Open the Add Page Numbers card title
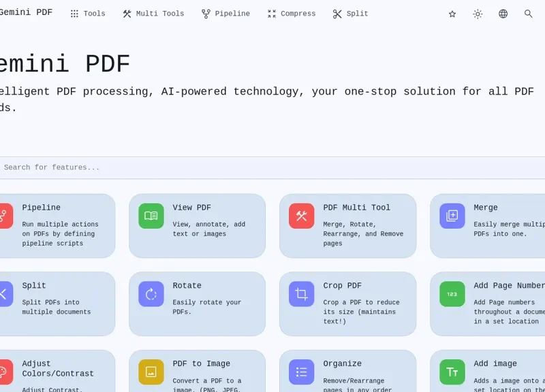This screenshot has height=392, width=545. [509, 286]
